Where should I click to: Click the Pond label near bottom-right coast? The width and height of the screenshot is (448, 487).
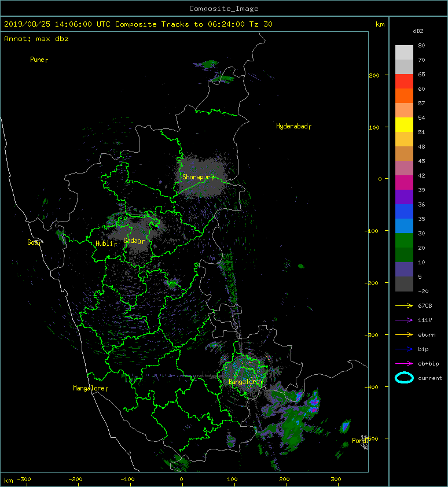(x=360, y=441)
